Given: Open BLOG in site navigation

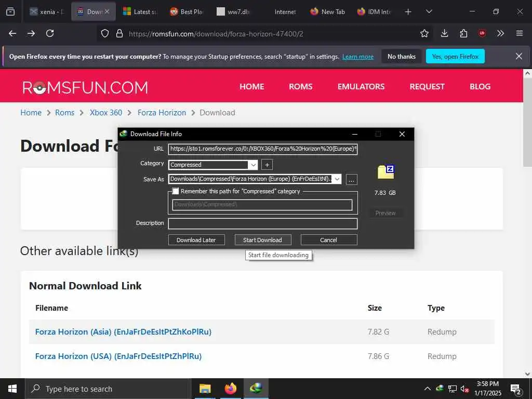Looking at the screenshot, I should point(480,87).
